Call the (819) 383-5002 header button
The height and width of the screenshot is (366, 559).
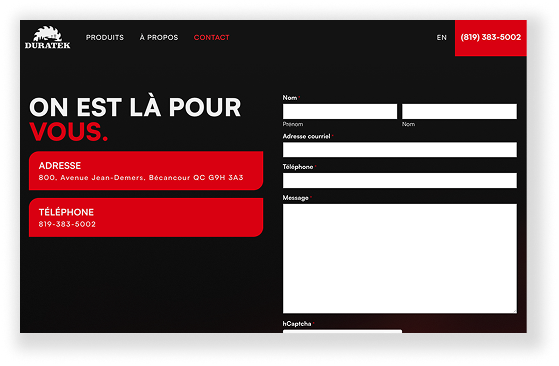coord(491,38)
